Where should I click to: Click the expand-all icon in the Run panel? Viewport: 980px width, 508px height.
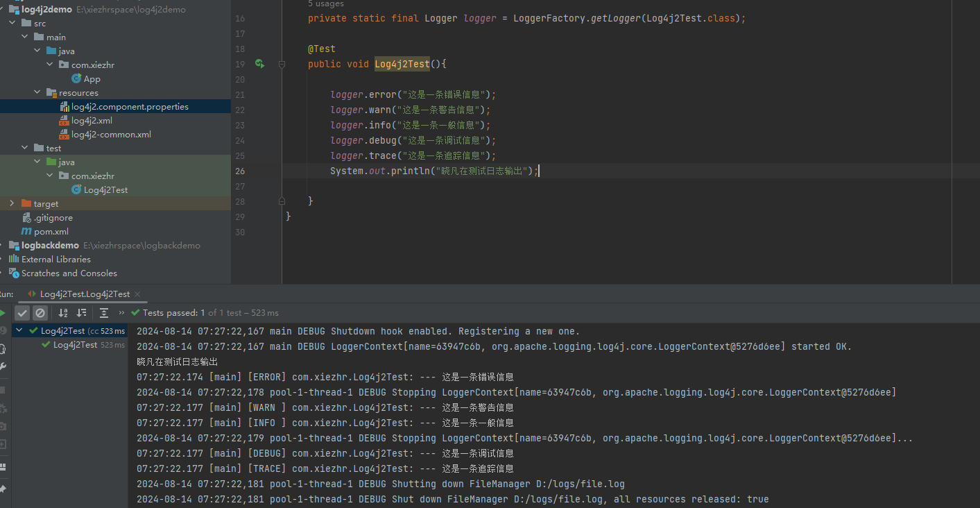104,313
